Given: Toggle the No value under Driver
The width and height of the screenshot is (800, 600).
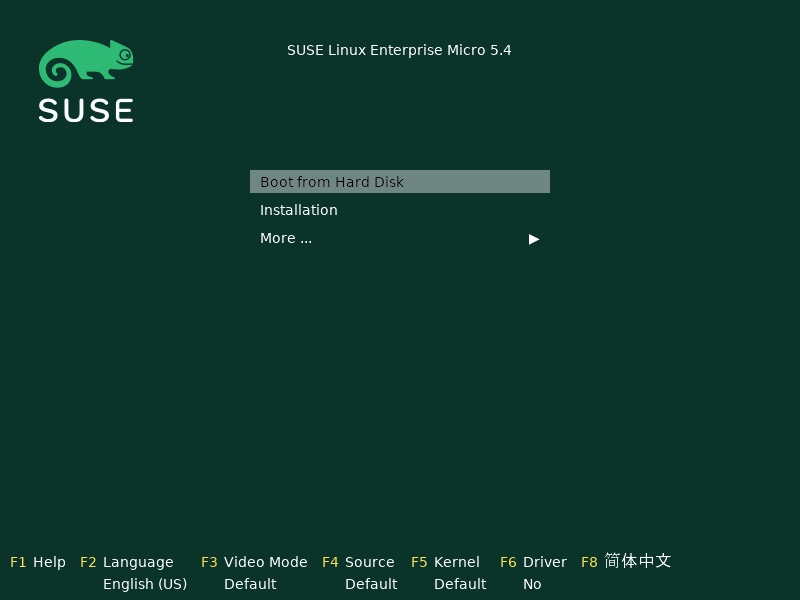Looking at the screenshot, I should 532,584.
